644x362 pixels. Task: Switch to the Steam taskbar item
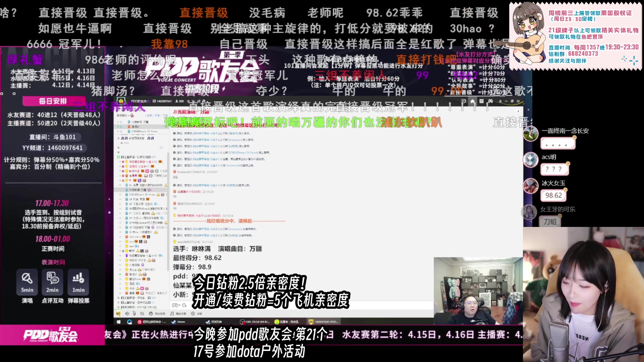coord(178,322)
